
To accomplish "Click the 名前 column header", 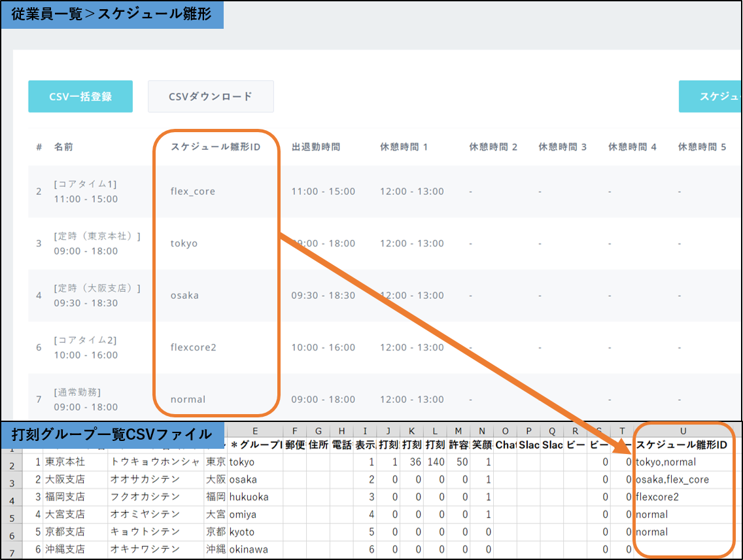I will pyautogui.click(x=63, y=147).
